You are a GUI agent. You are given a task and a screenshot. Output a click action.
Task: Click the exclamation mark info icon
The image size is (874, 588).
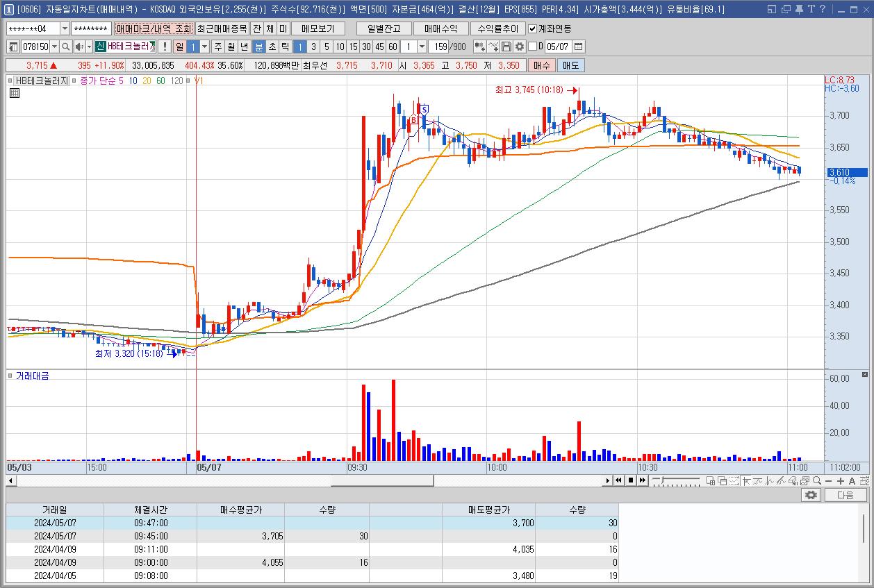tap(164, 47)
